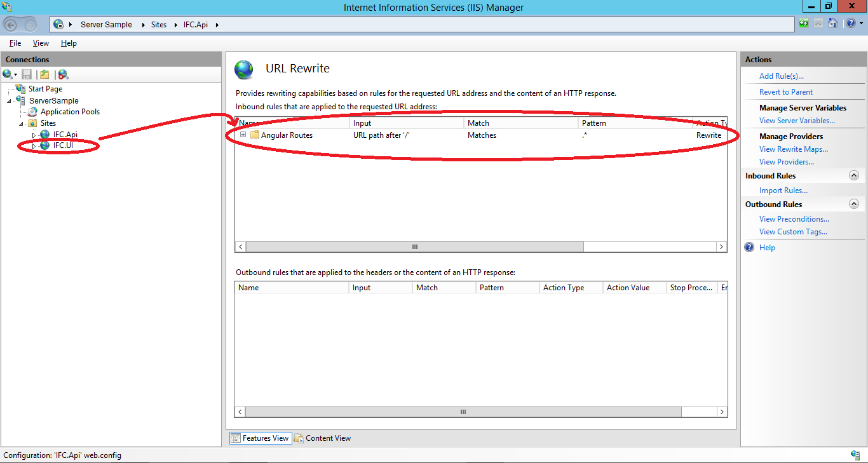Image resolution: width=868 pixels, height=463 pixels.
Task: Collapse the Outbound Rules actions section
Action: (x=854, y=204)
